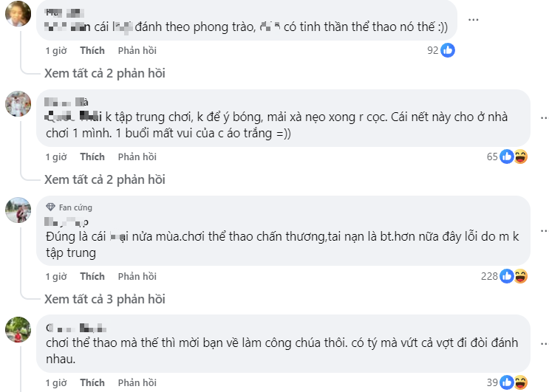
Task: Open the "1 giờ" timestamp of the first comment
Action: tap(56, 51)
